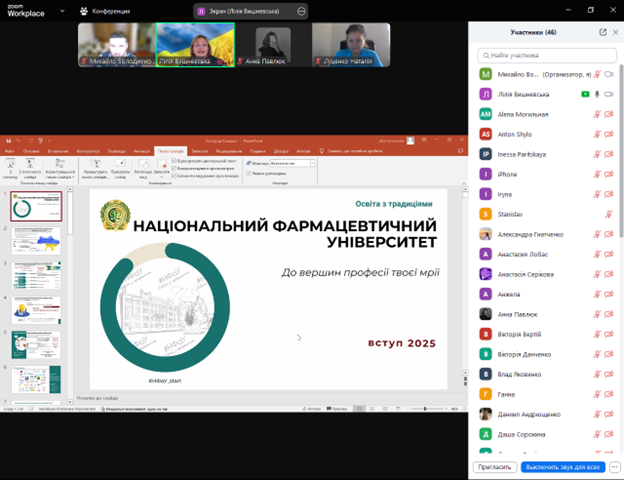This screenshot has width=624, height=480.
Task: Click microphone icon for Лілія Вишневська
Action: 597,94
